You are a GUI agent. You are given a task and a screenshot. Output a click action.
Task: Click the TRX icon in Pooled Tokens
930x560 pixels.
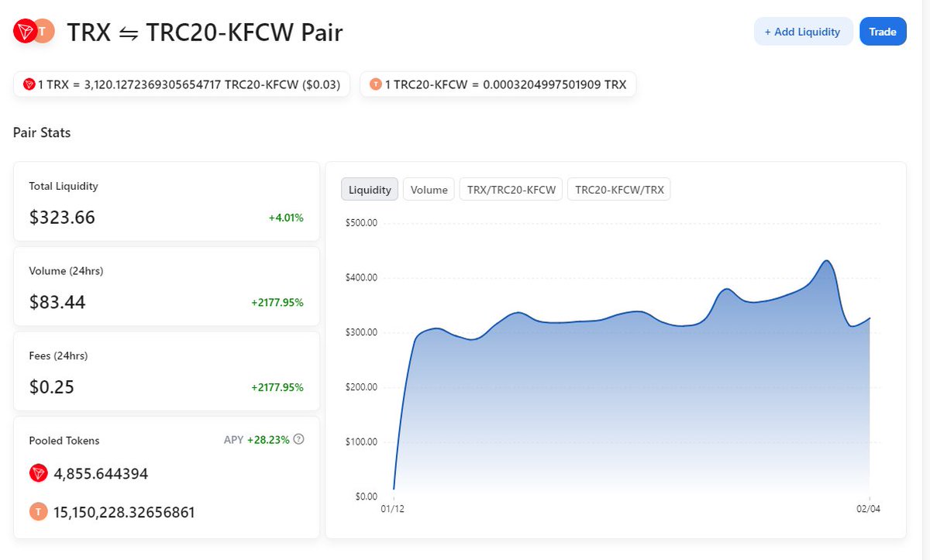39,473
